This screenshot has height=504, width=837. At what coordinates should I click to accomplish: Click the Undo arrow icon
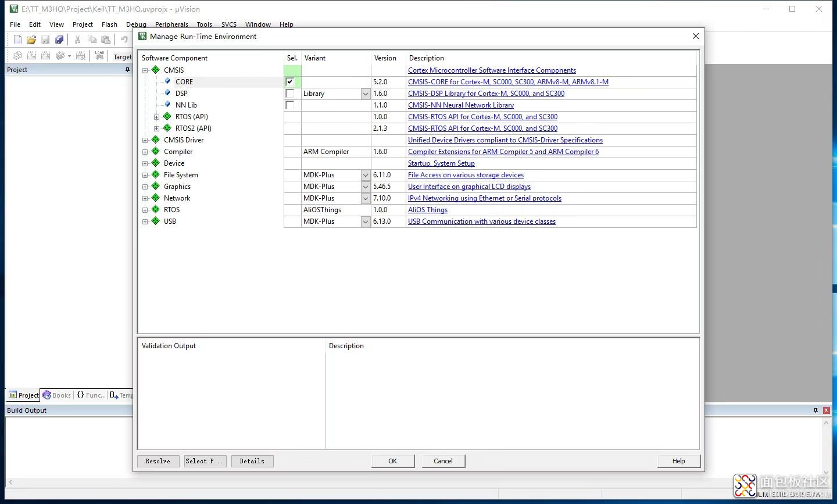pos(124,40)
